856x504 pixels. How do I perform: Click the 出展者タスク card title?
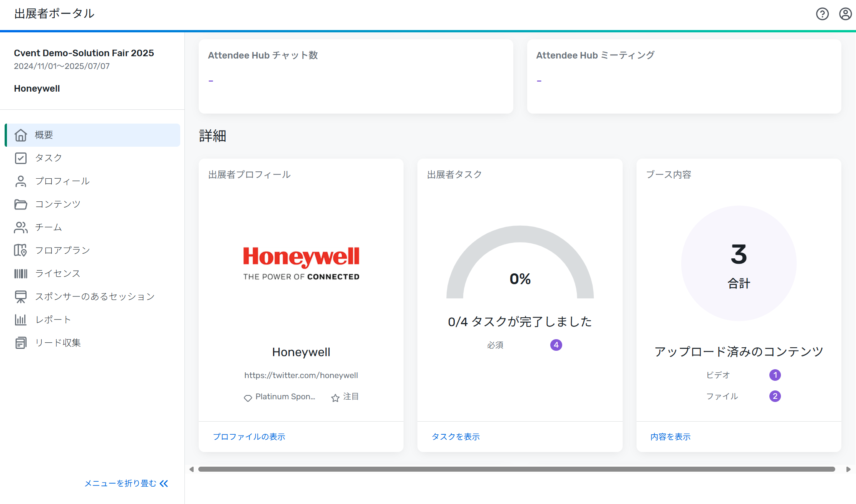454,175
